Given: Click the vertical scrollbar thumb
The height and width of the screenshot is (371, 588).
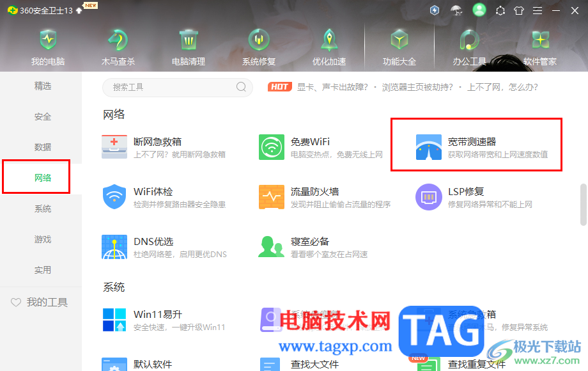Looking at the screenshot, I should (x=584, y=205).
